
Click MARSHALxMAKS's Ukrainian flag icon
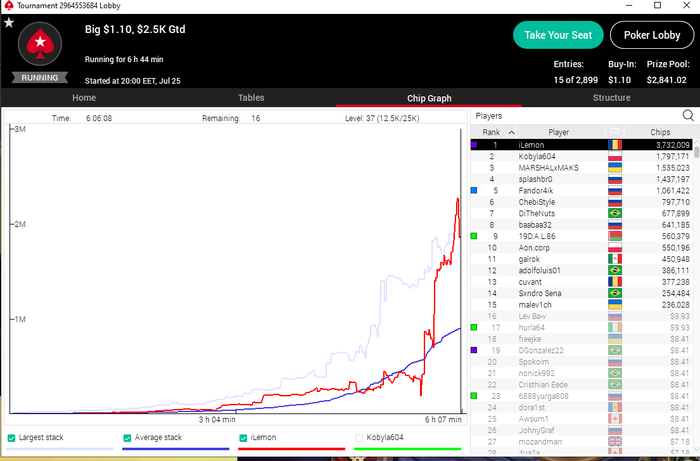point(615,168)
